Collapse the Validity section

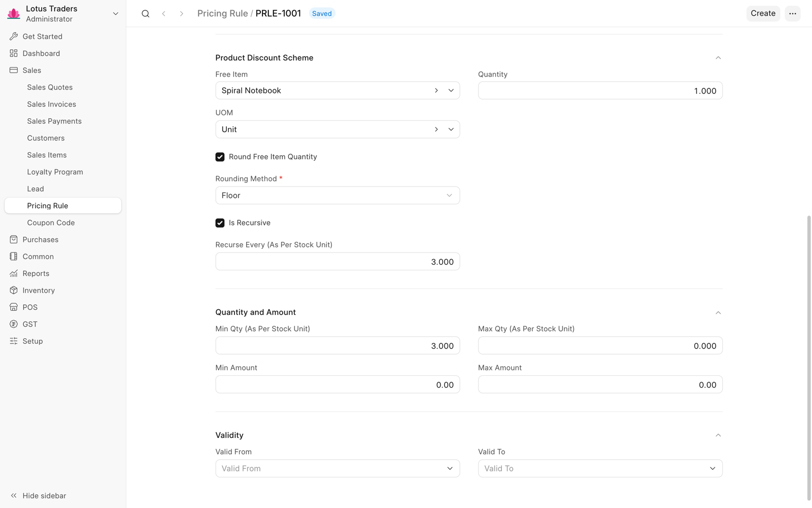(718, 435)
